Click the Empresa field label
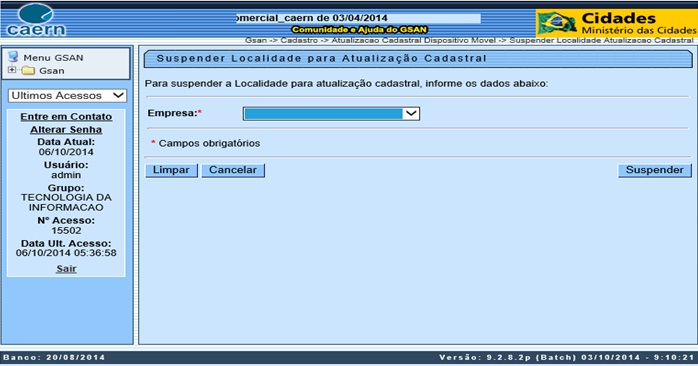The image size is (698, 366). pos(174,113)
